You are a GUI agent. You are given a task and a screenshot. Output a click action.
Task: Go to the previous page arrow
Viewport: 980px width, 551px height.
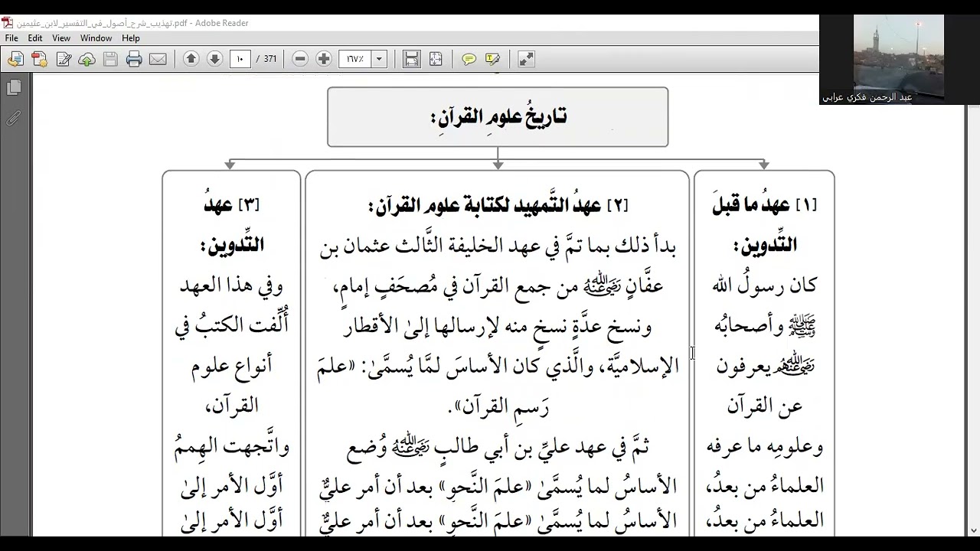coord(191,59)
